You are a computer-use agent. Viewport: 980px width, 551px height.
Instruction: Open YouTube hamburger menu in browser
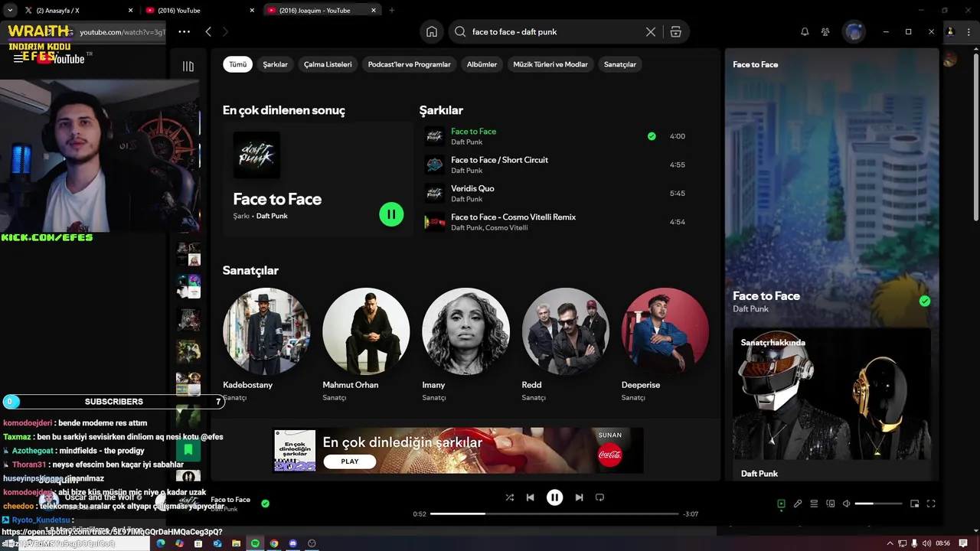[x=18, y=59]
